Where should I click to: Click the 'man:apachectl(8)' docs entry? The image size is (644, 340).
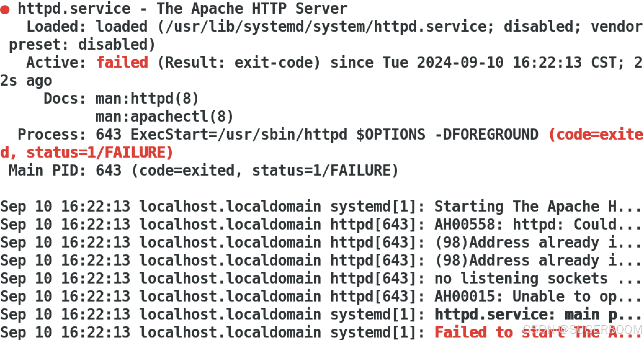point(164,117)
